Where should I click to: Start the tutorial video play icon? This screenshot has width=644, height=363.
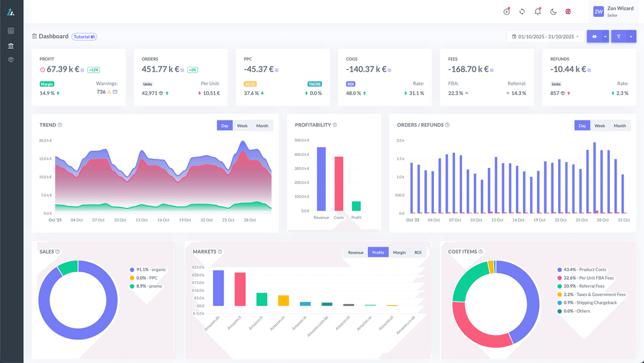pos(506,11)
